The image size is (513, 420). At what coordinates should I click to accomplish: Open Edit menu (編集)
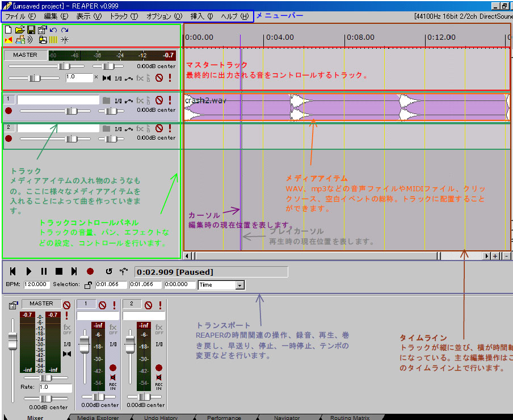pyautogui.click(x=56, y=16)
